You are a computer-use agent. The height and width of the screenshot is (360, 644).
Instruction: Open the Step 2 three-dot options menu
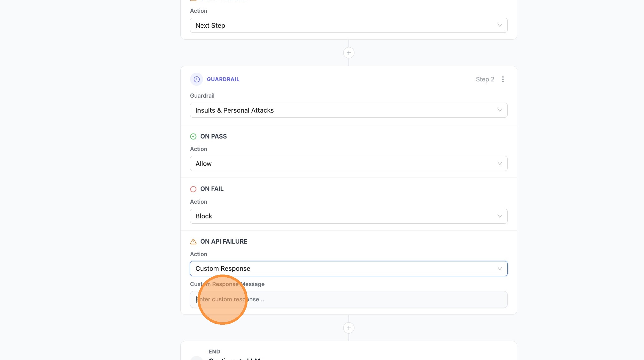(x=503, y=79)
